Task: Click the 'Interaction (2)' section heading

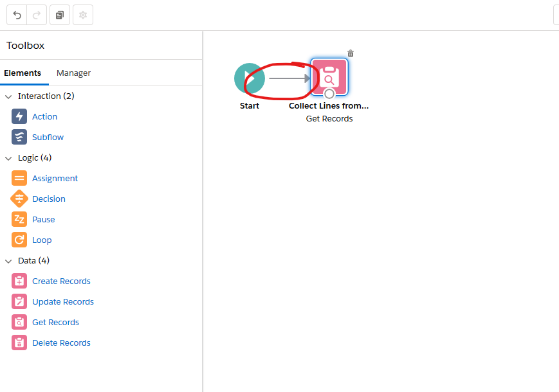Action: [x=46, y=96]
